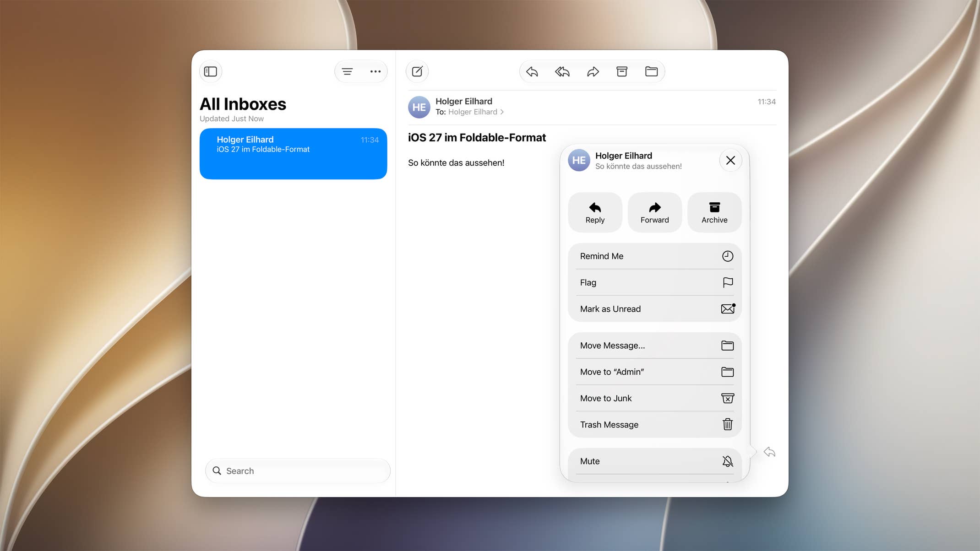Choose Move Message... option

(x=654, y=346)
